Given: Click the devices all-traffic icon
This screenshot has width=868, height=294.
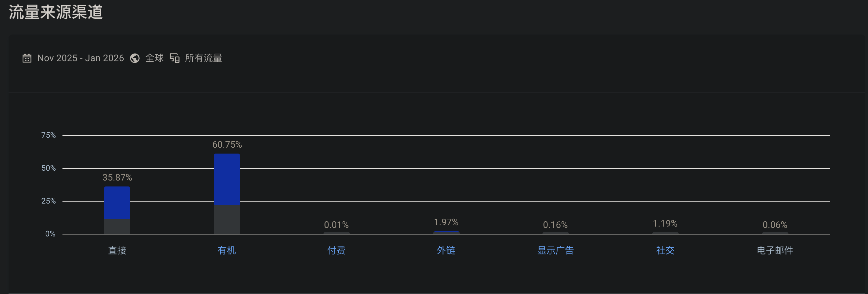Looking at the screenshot, I should pyautogui.click(x=175, y=58).
